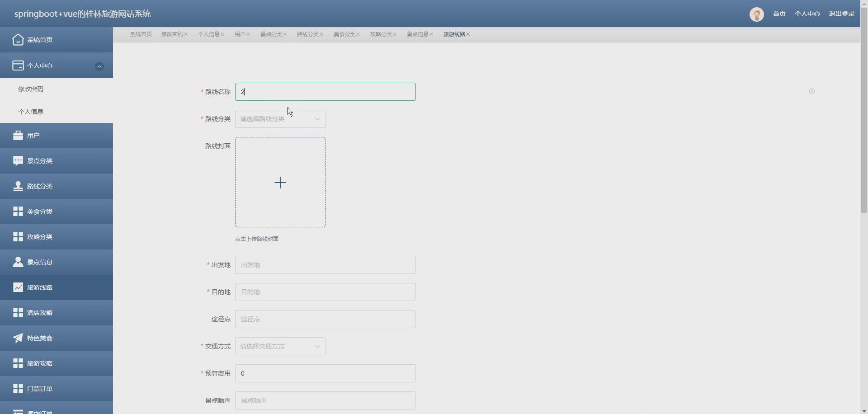The width and height of the screenshot is (868, 414).
Task: Close the 个人信息 tab
Action: (x=222, y=34)
